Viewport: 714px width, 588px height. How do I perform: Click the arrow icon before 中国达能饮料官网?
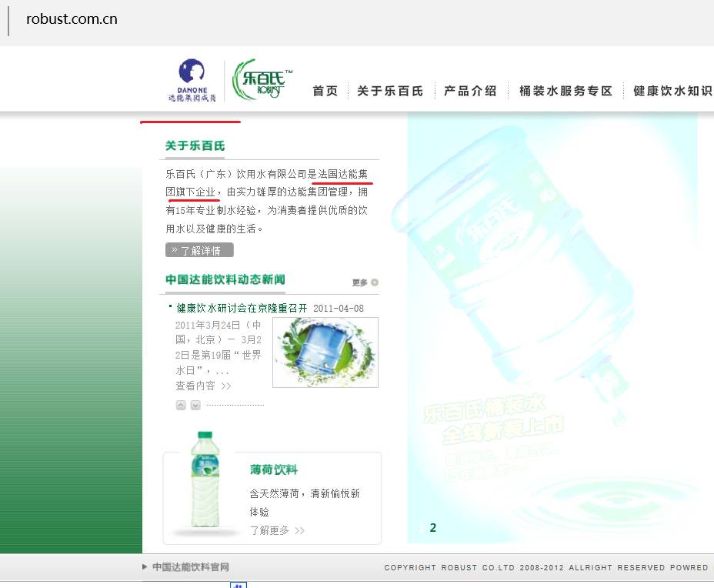pos(145,567)
